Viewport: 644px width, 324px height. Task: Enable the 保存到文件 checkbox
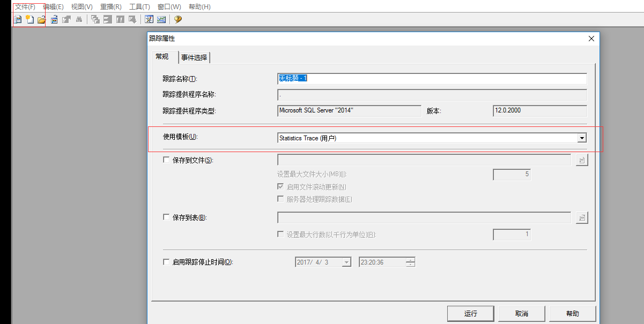166,160
